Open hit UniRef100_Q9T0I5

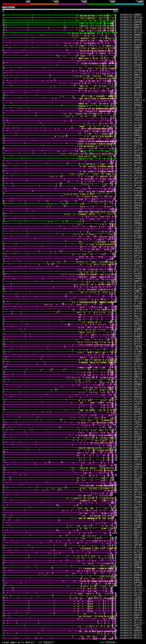[131, 30]
